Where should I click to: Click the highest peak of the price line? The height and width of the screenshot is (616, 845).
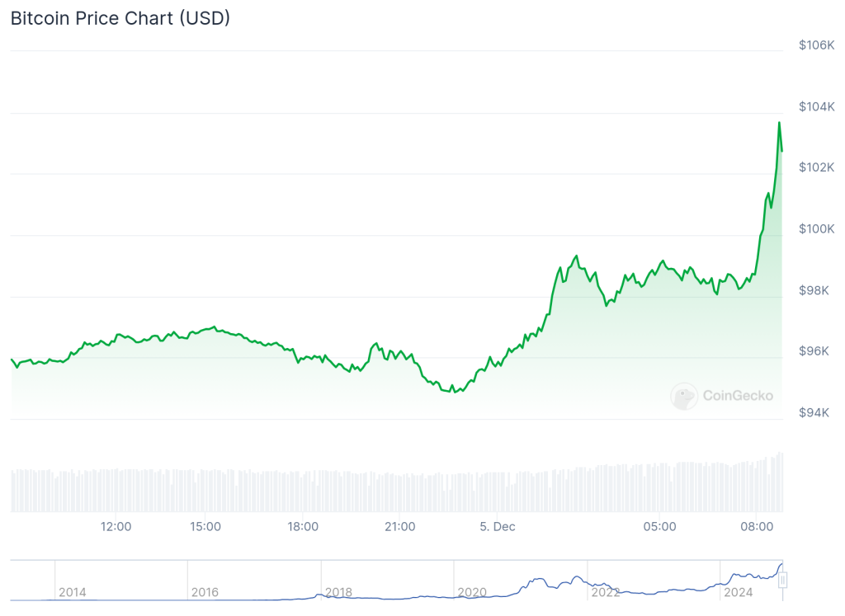click(x=779, y=123)
